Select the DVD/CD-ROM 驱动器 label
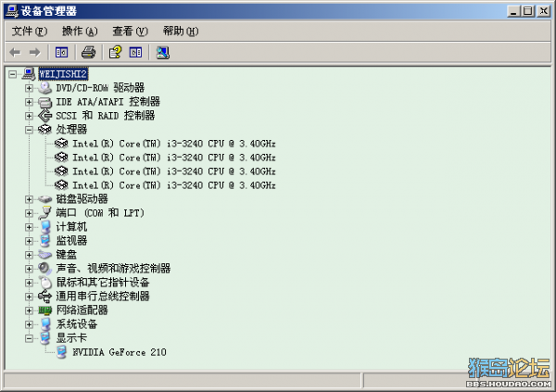This screenshot has width=556, height=392. [100, 88]
